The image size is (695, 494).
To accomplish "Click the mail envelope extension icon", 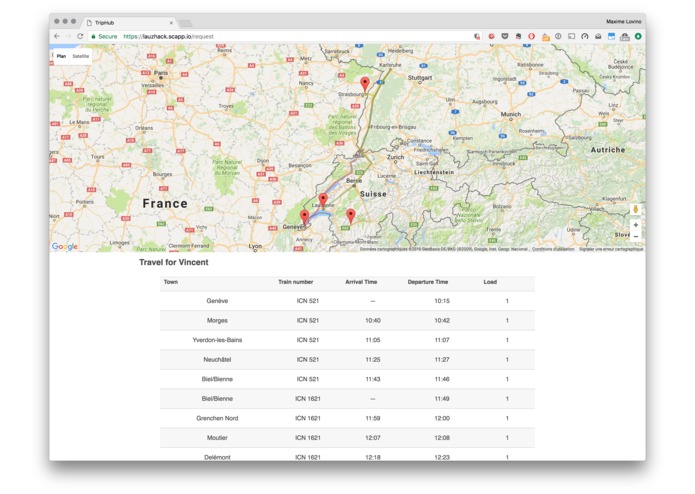I will click(x=598, y=36).
